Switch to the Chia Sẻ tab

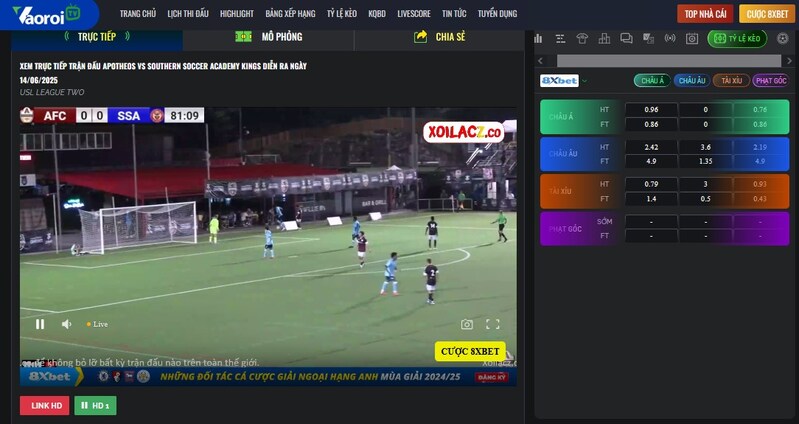(439, 37)
